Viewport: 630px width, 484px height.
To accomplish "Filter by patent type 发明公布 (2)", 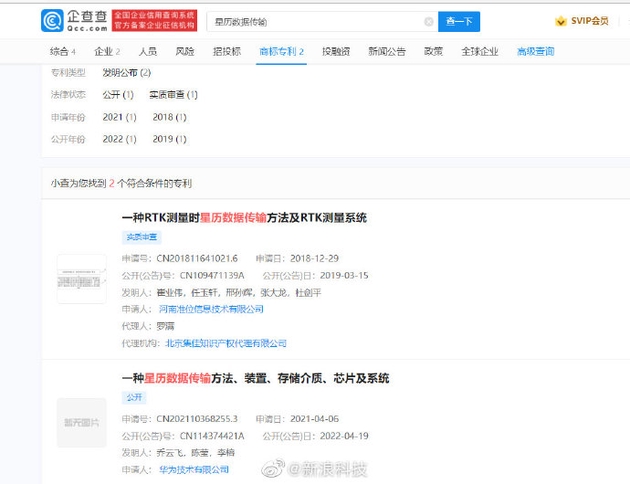I will tap(127, 73).
